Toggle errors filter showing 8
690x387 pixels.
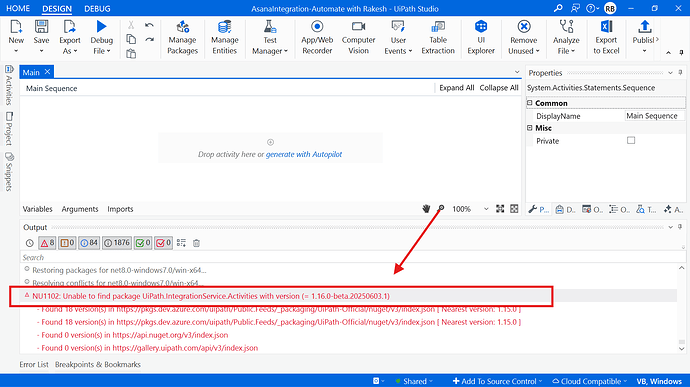(x=47, y=243)
